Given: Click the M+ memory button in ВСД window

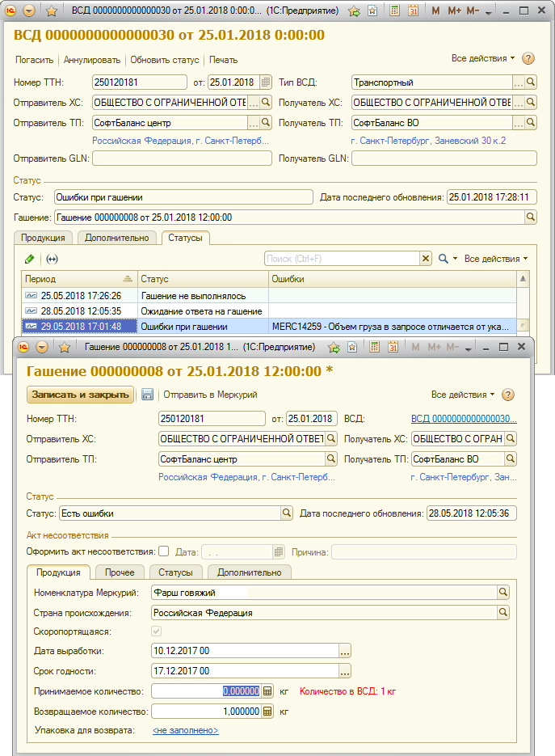Looking at the screenshot, I should point(454,11).
